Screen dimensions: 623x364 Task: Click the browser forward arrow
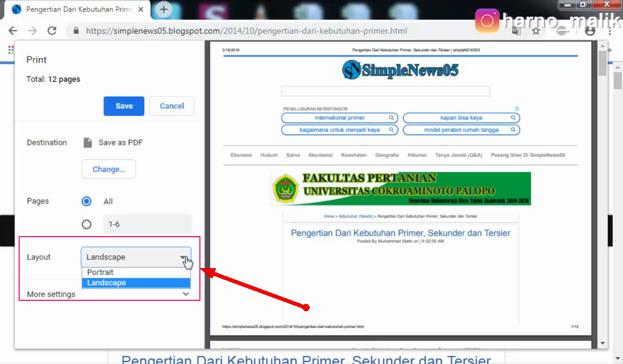point(32,31)
